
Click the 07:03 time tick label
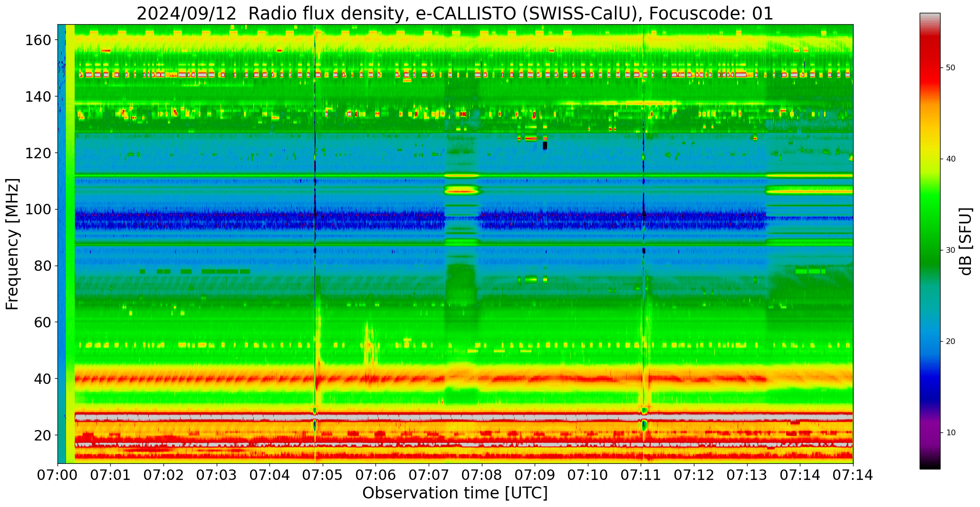217,475
